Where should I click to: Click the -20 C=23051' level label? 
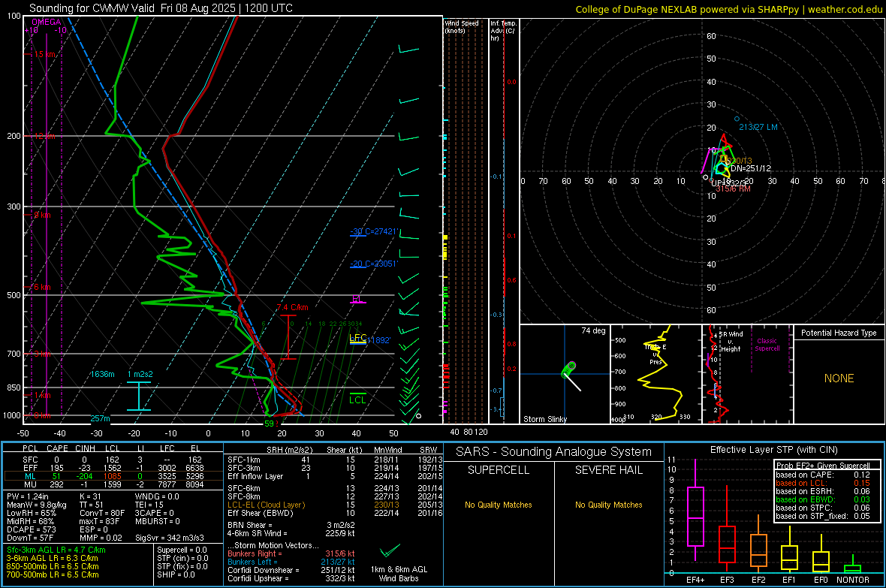(375, 264)
